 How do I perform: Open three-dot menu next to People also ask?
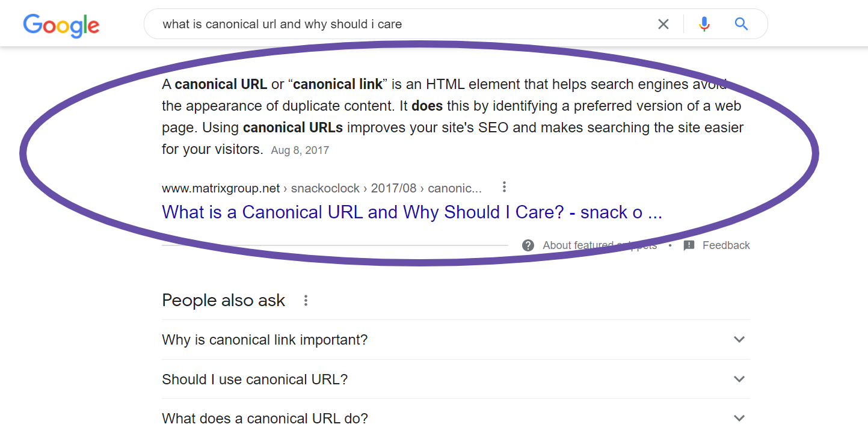pyautogui.click(x=306, y=300)
